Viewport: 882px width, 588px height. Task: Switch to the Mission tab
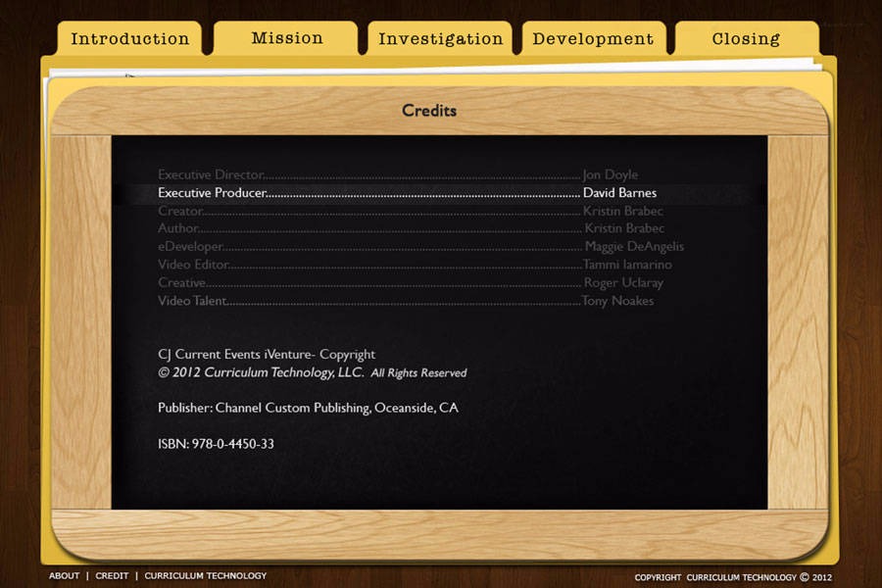point(286,38)
